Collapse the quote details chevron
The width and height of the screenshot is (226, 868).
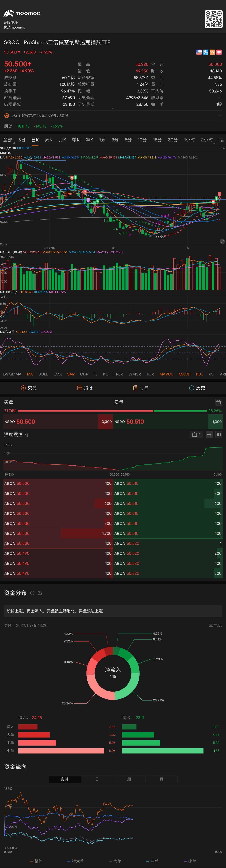(113, 109)
